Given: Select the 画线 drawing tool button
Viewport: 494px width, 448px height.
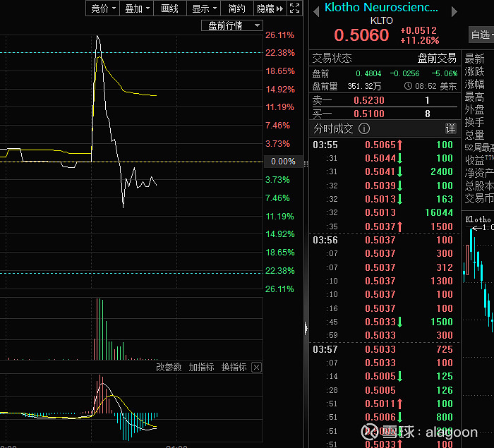Looking at the screenshot, I should (x=170, y=8).
